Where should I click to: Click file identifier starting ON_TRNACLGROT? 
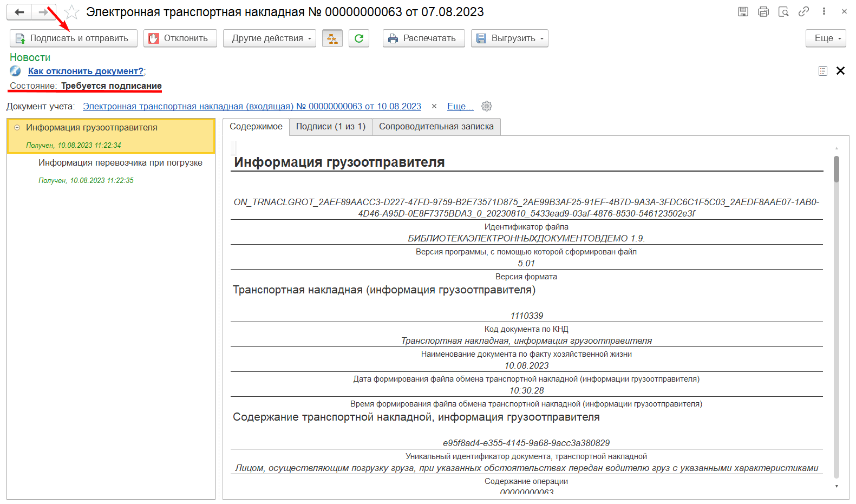(526, 208)
